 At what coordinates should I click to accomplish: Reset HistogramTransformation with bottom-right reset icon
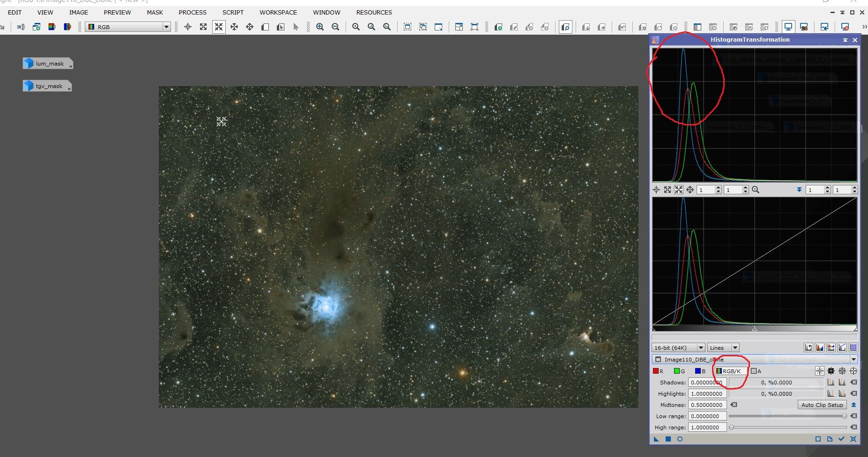[853, 439]
